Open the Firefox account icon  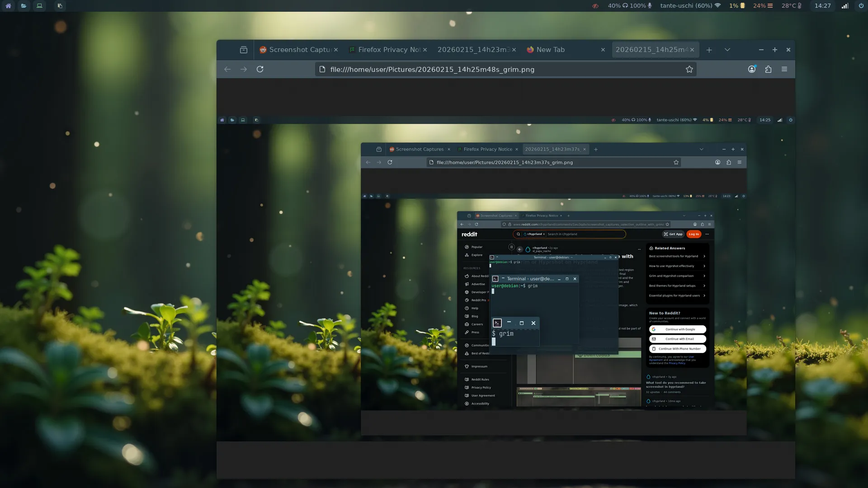751,69
